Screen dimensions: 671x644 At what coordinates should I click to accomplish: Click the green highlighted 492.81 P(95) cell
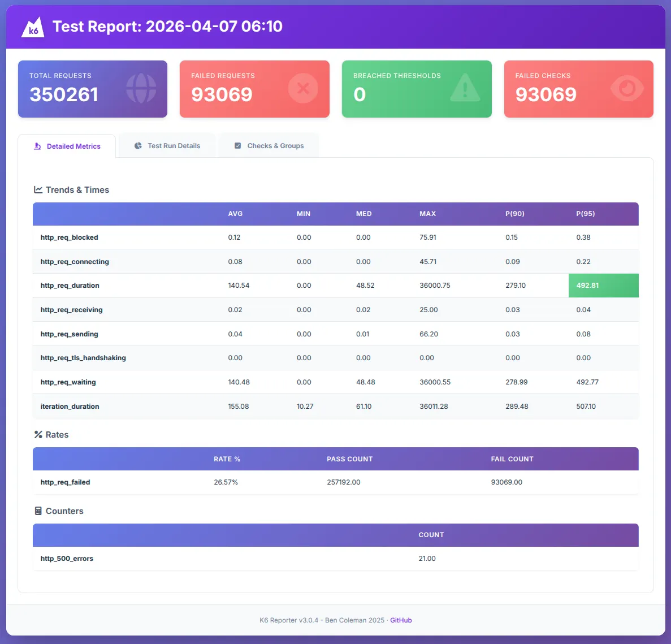tap(603, 286)
